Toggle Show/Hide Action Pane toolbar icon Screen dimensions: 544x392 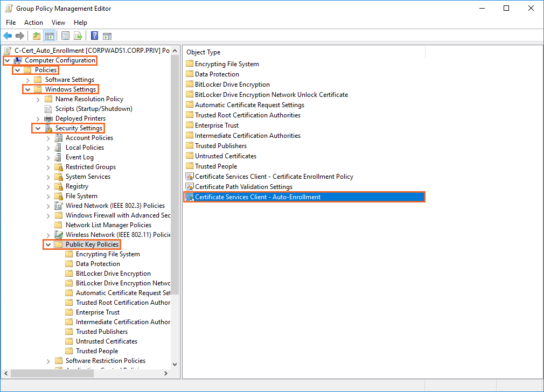107,36
